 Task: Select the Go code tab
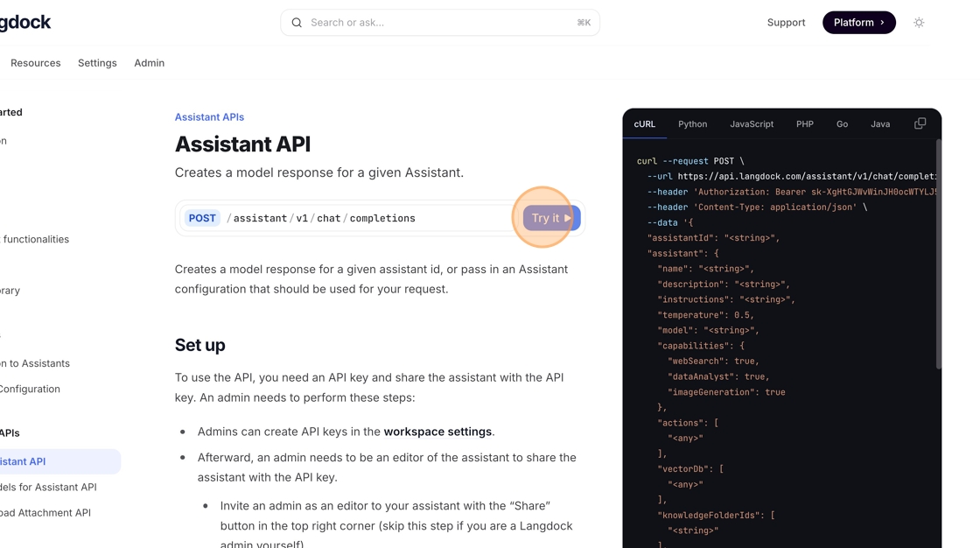842,124
